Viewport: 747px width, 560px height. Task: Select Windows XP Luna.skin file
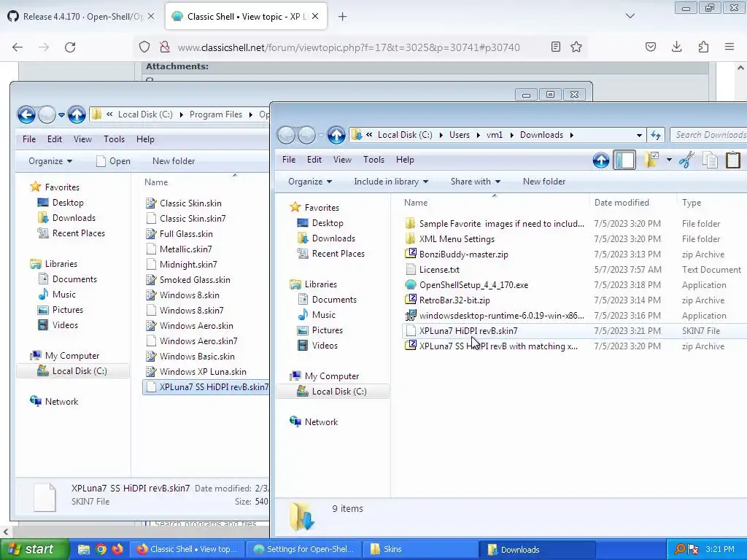[x=203, y=372]
